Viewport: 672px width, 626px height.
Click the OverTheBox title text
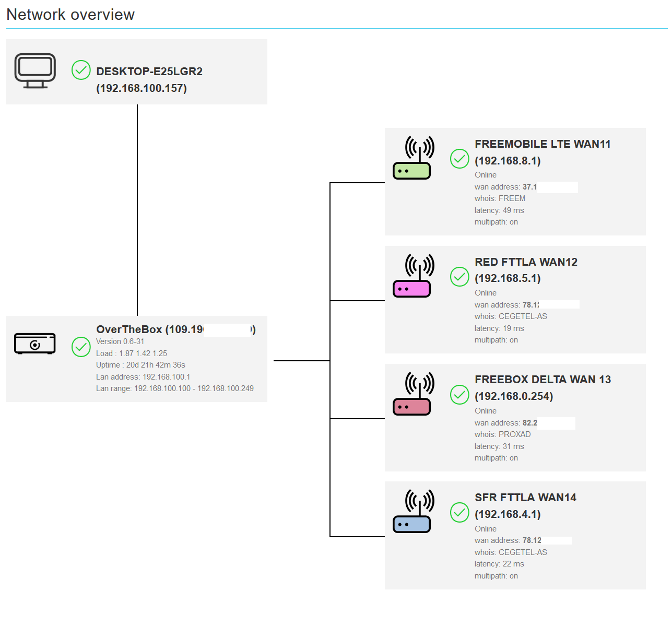pyautogui.click(x=129, y=329)
